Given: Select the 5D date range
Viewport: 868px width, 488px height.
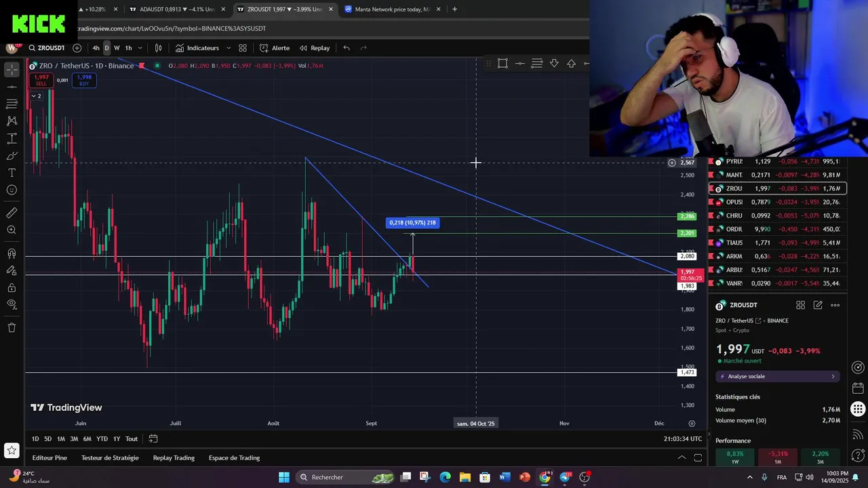Looking at the screenshot, I should click(x=47, y=439).
